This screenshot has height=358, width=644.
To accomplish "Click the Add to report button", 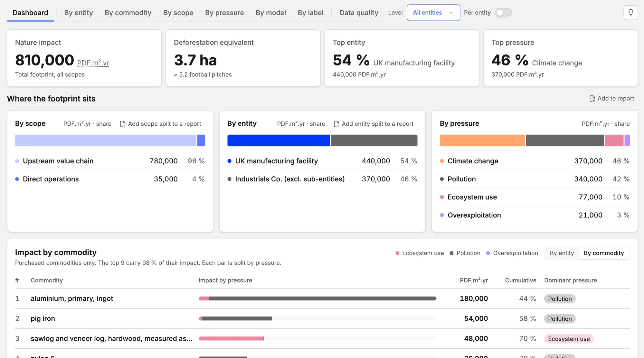I will (611, 99).
